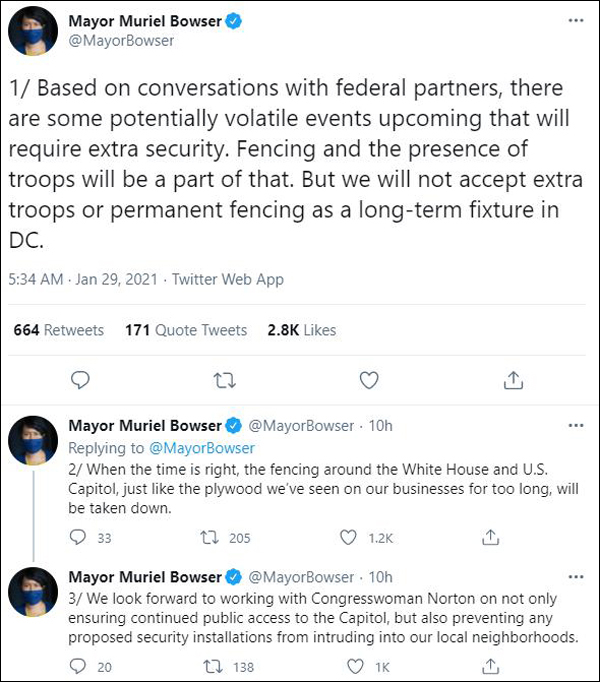Open more options on the 3/ reply tweet

pyautogui.click(x=575, y=577)
